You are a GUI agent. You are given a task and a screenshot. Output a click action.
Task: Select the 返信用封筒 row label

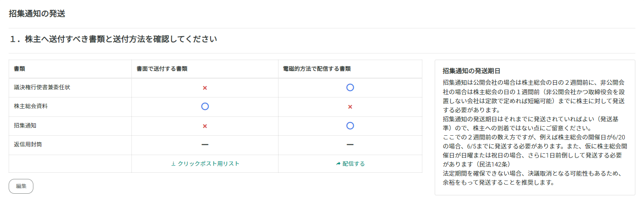point(28,145)
